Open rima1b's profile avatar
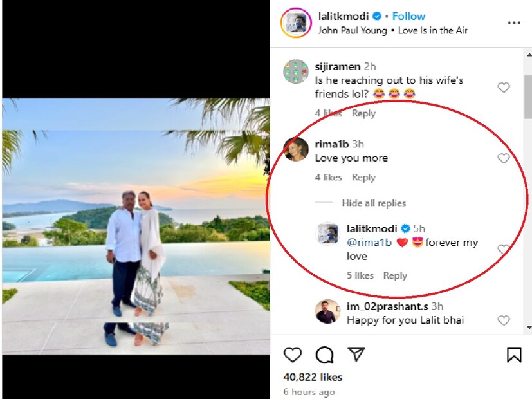Screen dimensions: 532x399 (296, 149)
